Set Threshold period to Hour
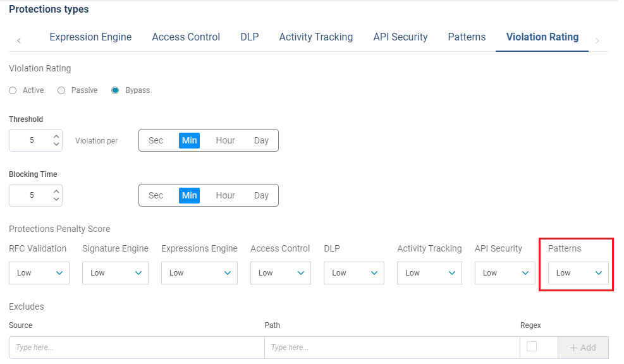The height and width of the screenshot is (364, 624). point(225,140)
